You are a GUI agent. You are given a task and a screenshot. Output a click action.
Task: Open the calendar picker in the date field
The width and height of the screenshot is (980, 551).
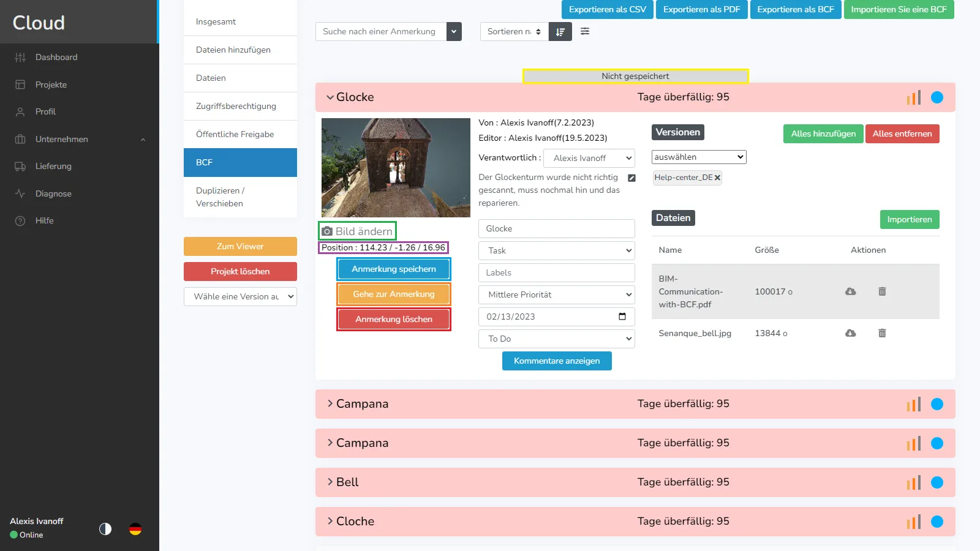click(622, 317)
